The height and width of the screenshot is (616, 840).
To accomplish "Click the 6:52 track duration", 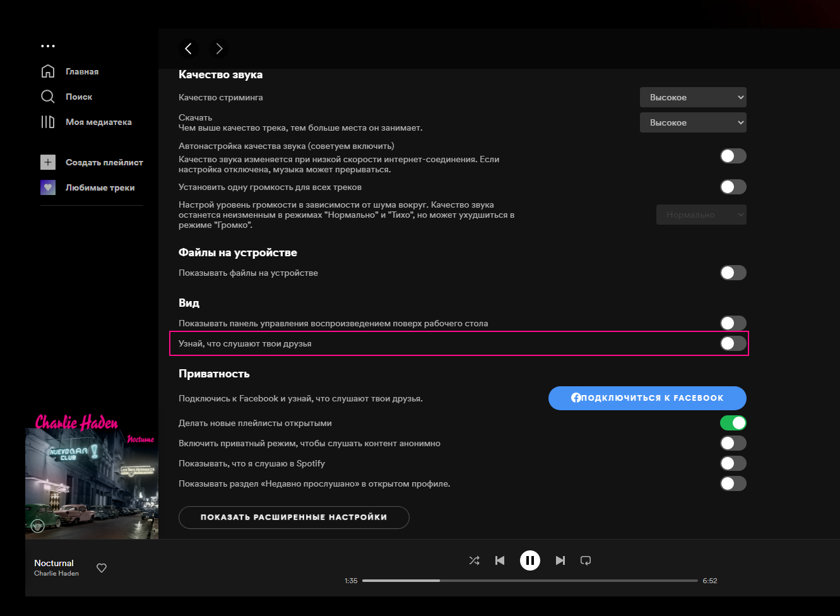I will 710,581.
